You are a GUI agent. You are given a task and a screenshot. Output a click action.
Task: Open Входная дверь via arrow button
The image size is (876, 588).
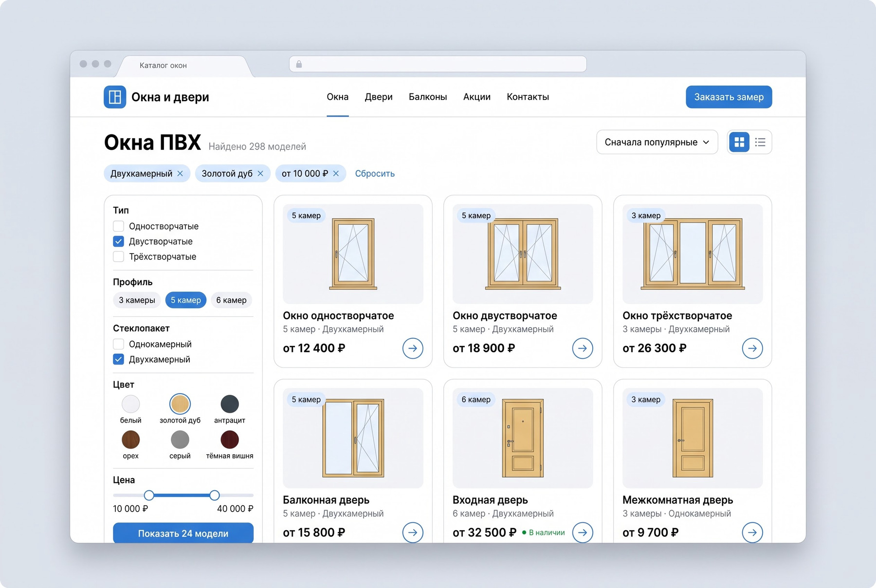pyautogui.click(x=583, y=533)
